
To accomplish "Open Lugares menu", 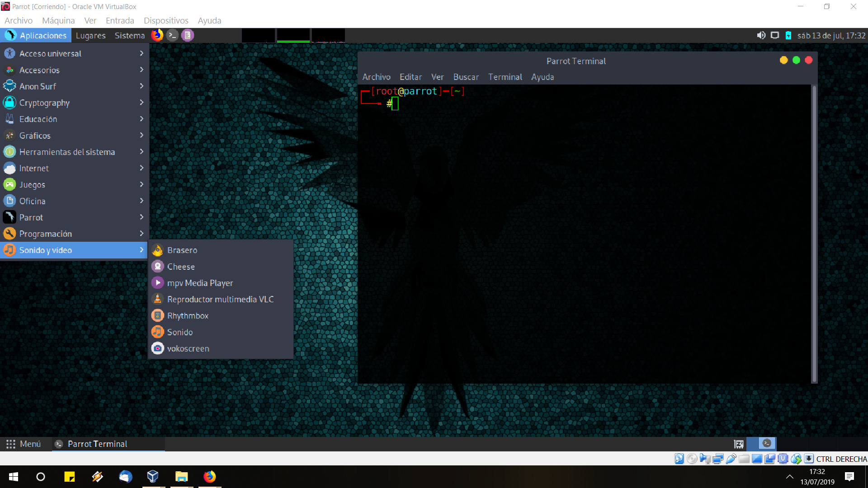I will (90, 35).
